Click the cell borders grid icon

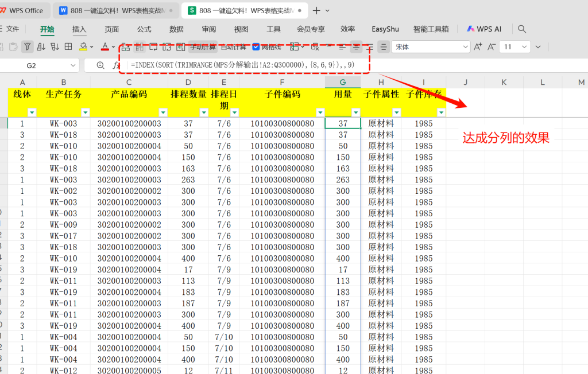pyautogui.click(x=68, y=46)
